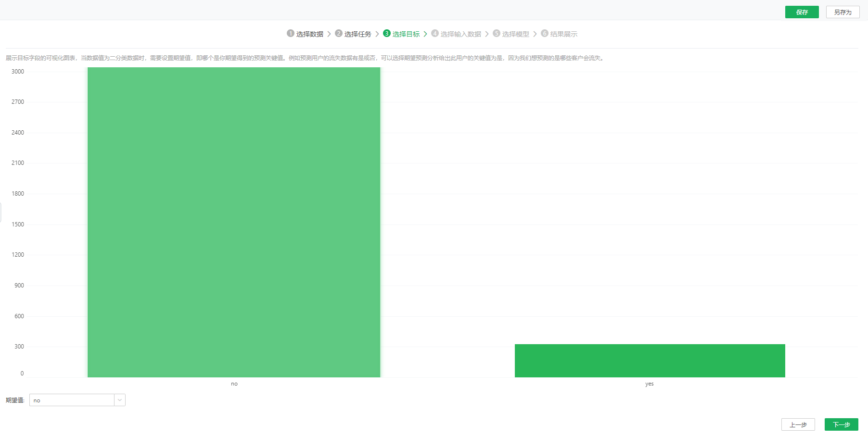This screenshot has height=436, width=868.
Task: Go back with the 上一步 button
Action: point(798,424)
